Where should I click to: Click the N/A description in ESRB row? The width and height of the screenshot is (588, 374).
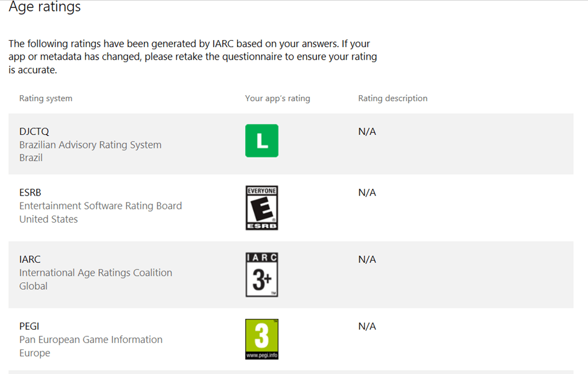pyautogui.click(x=367, y=193)
